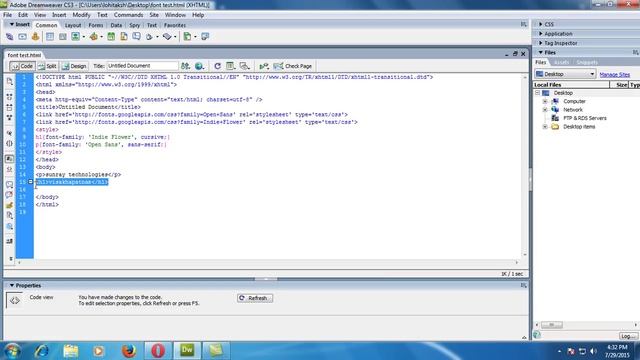
Task: Click the Title input field
Action: (x=142, y=66)
